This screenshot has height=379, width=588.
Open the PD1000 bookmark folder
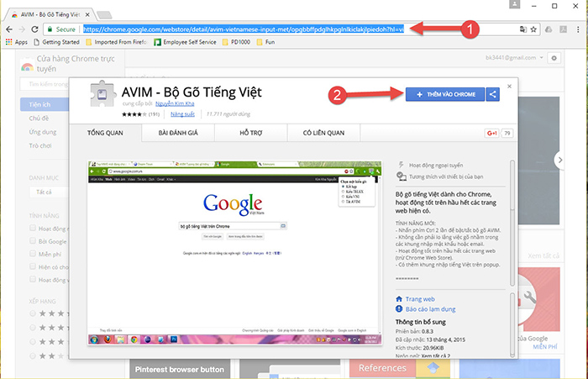click(236, 42)
